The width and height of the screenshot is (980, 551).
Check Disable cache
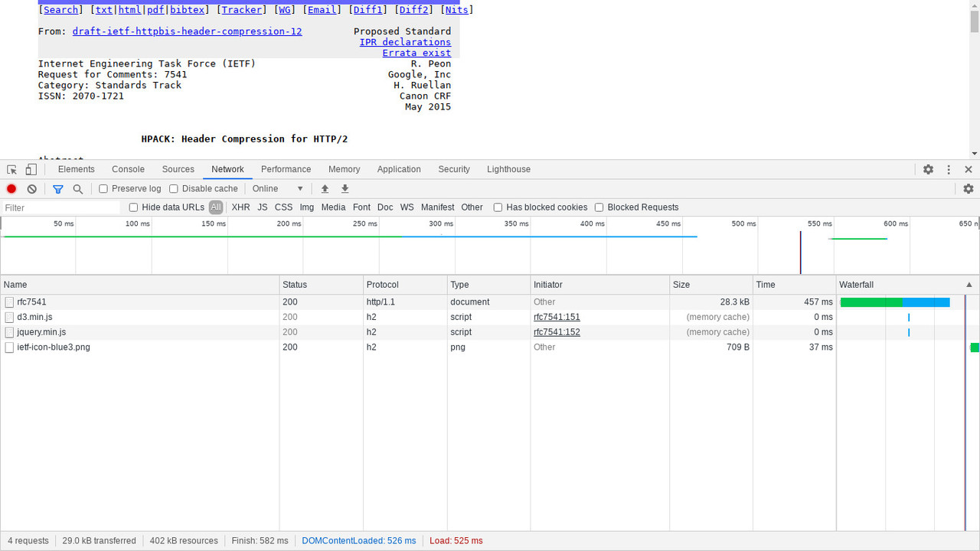pos(174,189)
